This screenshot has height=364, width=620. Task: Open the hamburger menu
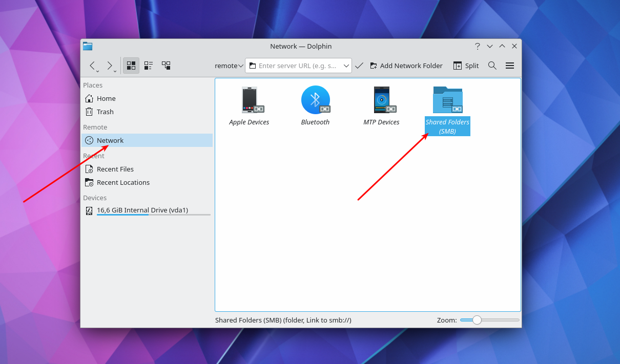(x=509, y=66)
